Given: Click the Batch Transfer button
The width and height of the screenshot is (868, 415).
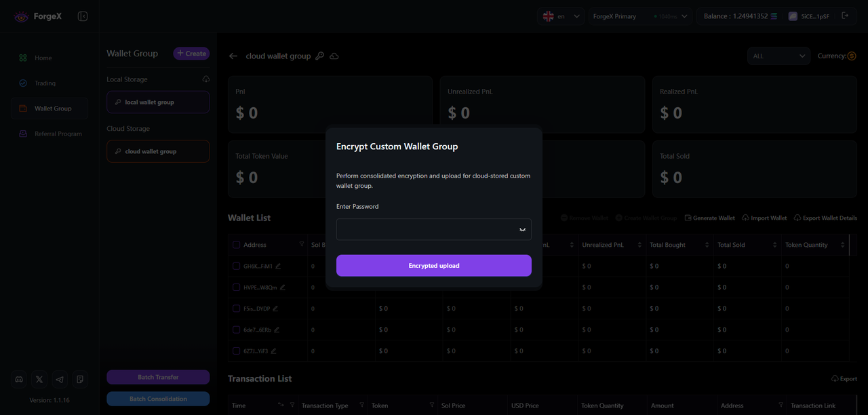Looking at the screenshot, I should pos(158,377).
